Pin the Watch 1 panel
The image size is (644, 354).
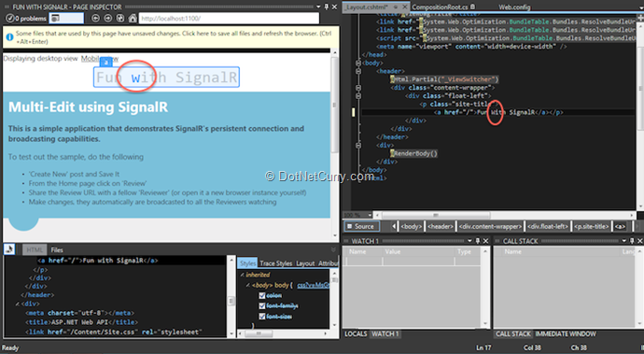tap(478, 241)
